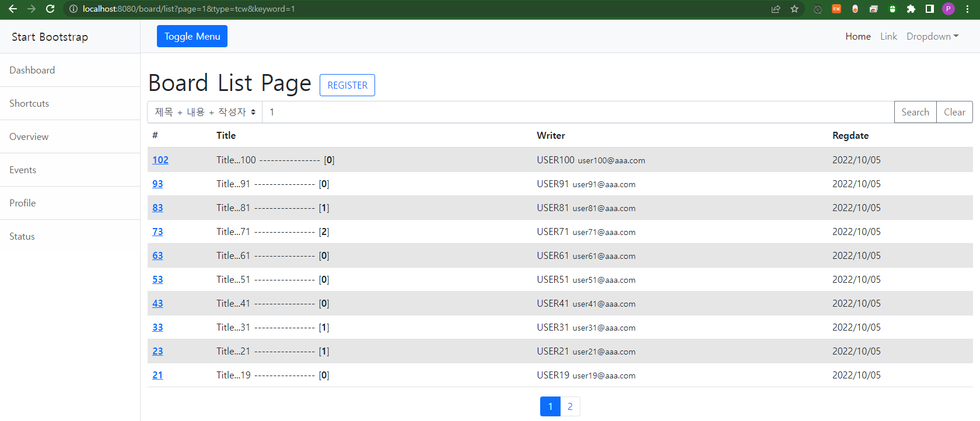Click writer USER81 in the table

[x=552, y=208]
